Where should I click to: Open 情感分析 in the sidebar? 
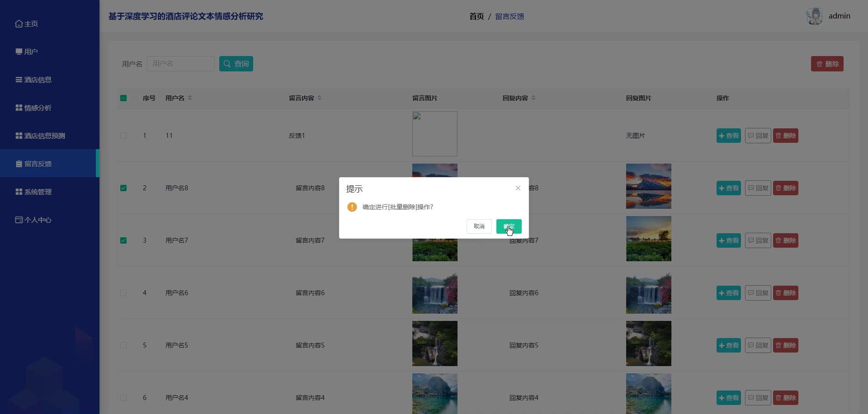point(50,108)
